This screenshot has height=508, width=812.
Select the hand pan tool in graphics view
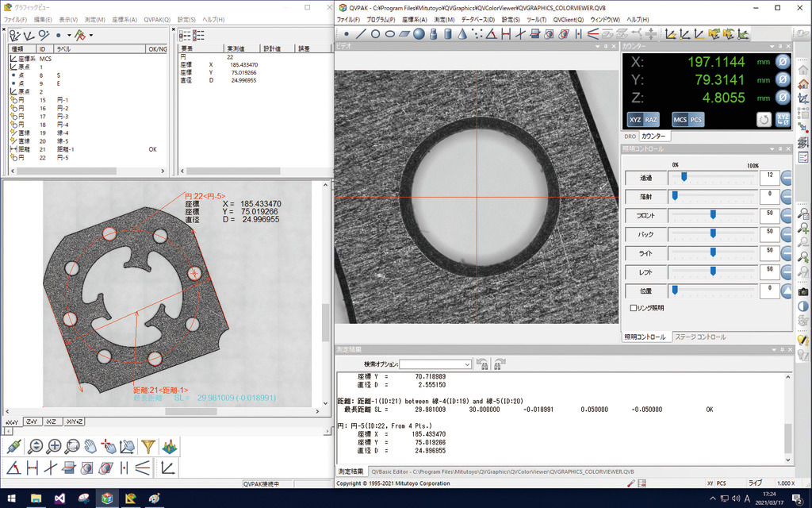coord(90,446)
